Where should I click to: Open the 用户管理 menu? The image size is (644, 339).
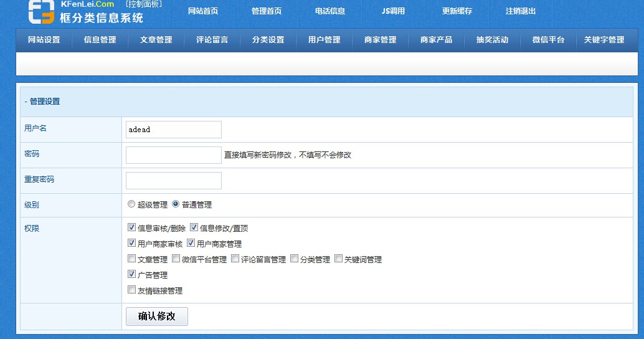coord(324,40)
